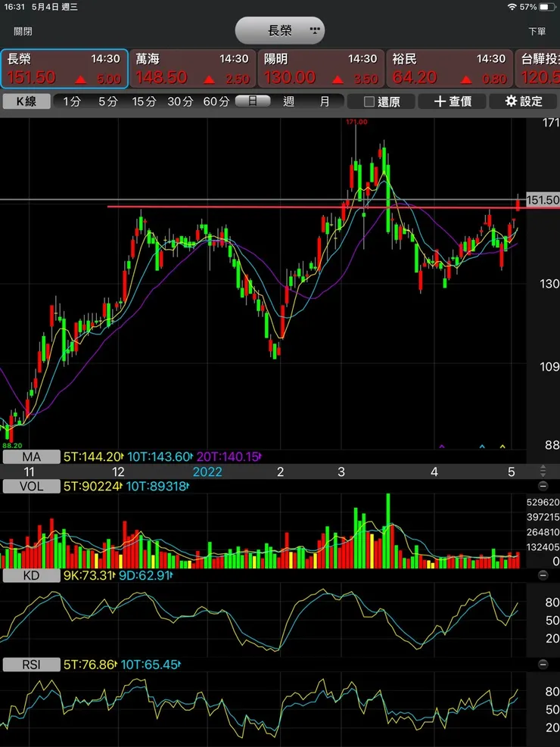The width and height of the screenshot is (560, 747).
Task: Tap the chart resize up-down arrows icon
Action: 543,472
